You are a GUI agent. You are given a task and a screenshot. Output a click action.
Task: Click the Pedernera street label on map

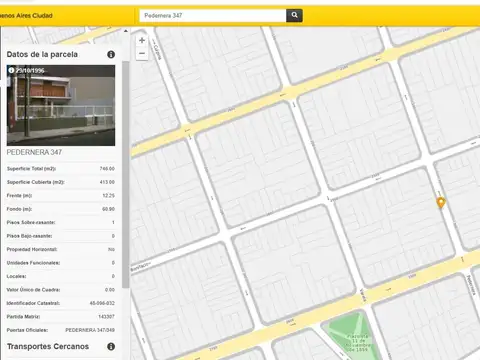[471, 285]
